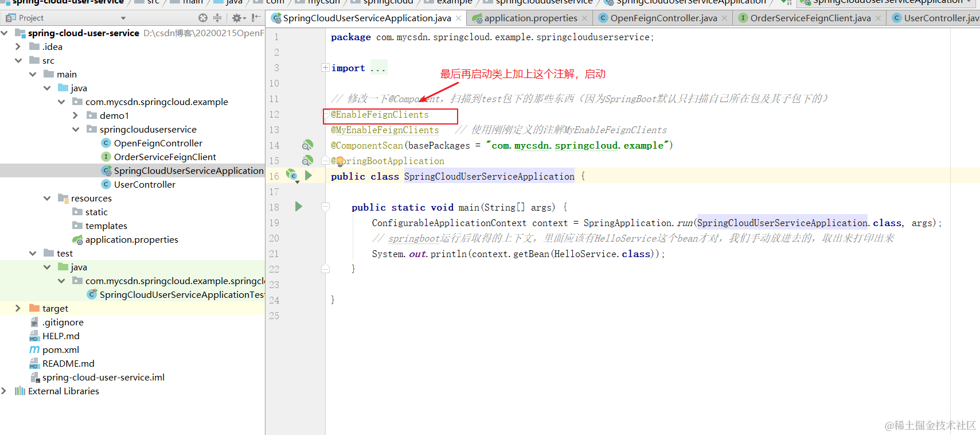The image size is (980, 435).
Task: Click the scroll-from-source target icon
Action: tap(202, 18)
